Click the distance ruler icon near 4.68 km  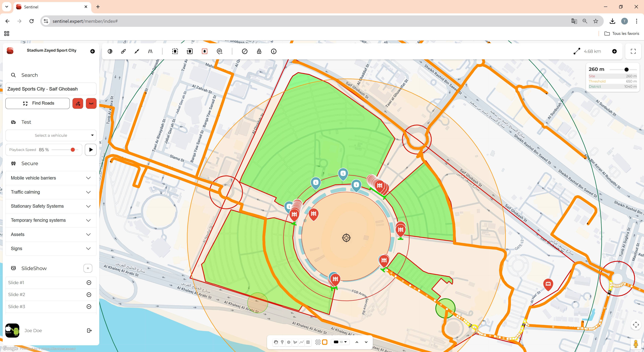pos(577,51)
